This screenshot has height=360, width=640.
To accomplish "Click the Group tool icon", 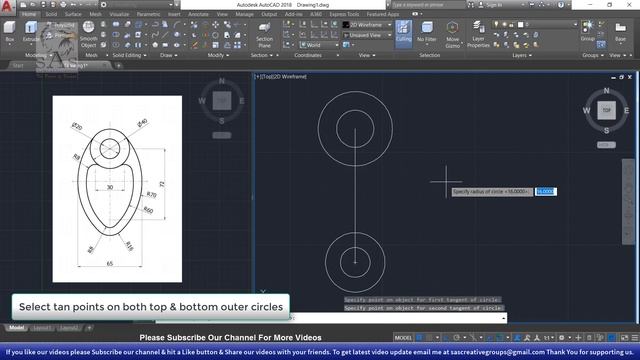I will coord(587,31).
